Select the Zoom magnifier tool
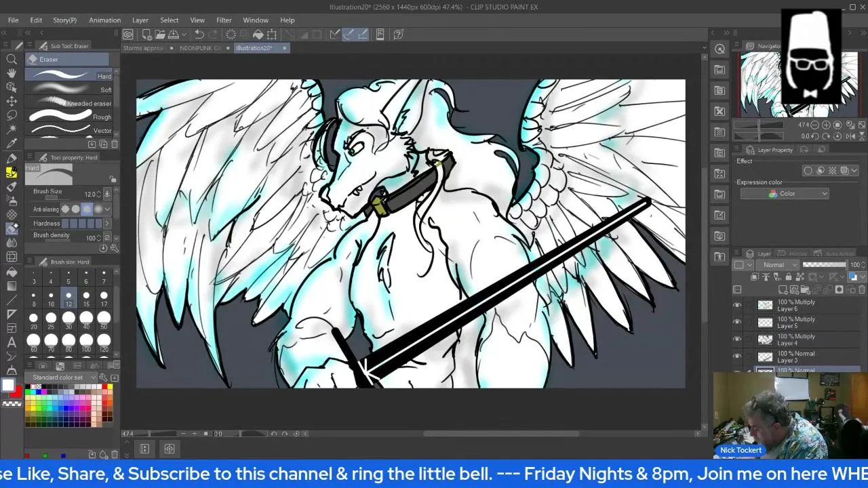The image size is (868, 488). 12,59
